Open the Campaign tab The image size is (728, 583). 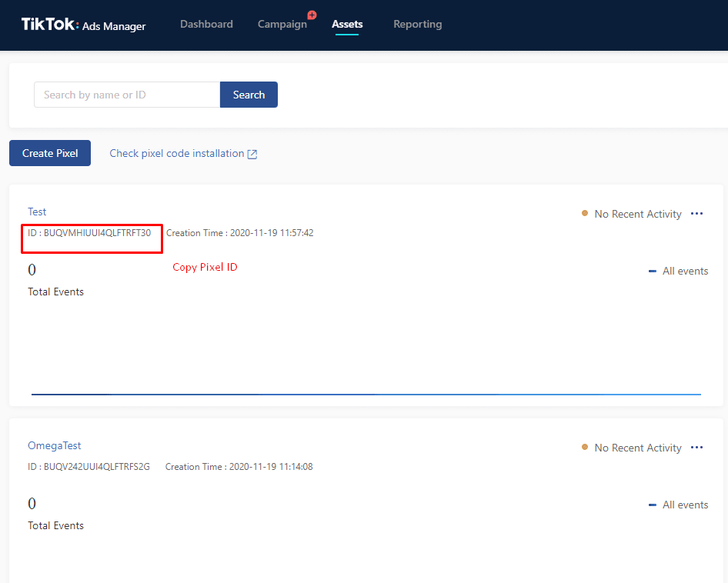[x=282, y=25]
